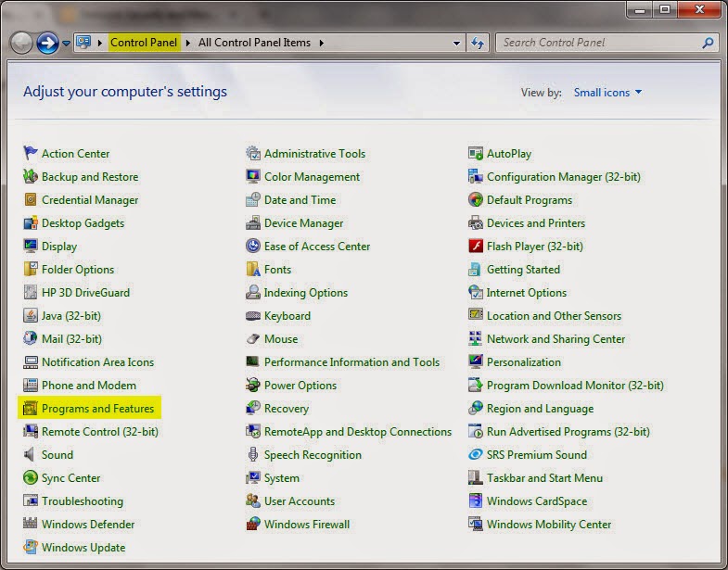Screen dimensions: 728x570
Task: Open the Device Manager link
Action: [303, 223]
